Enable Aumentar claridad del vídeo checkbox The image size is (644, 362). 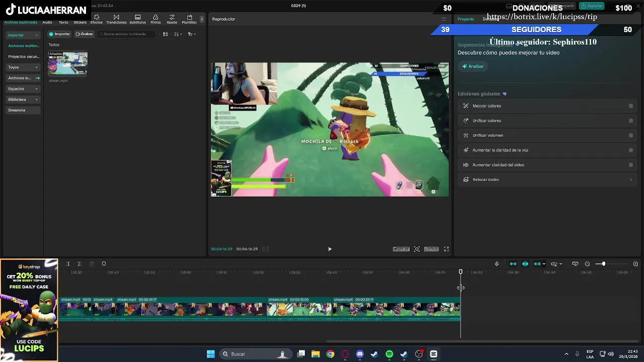631,165
